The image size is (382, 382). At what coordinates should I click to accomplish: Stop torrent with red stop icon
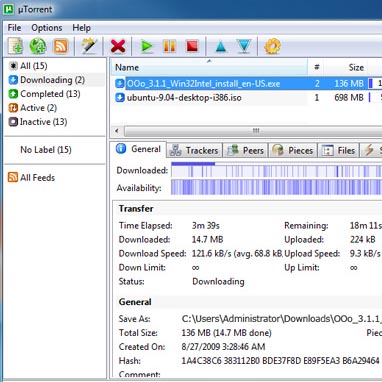[x=192, y=46]
